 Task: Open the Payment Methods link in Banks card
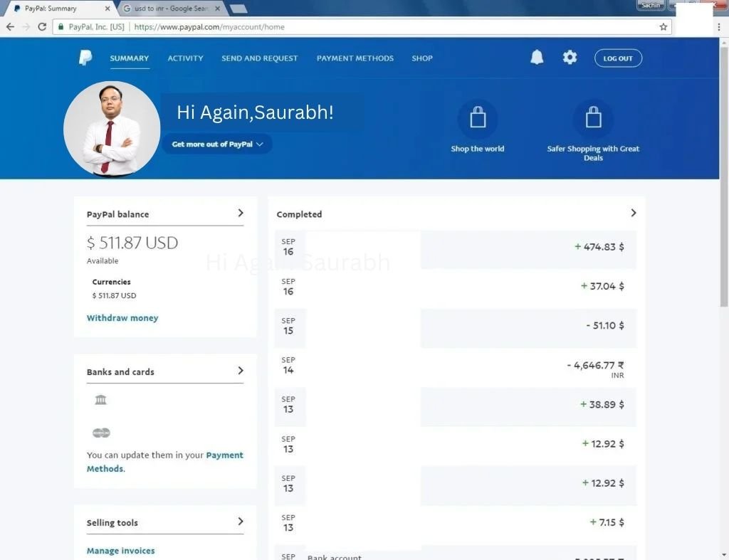tap(164, 462)
